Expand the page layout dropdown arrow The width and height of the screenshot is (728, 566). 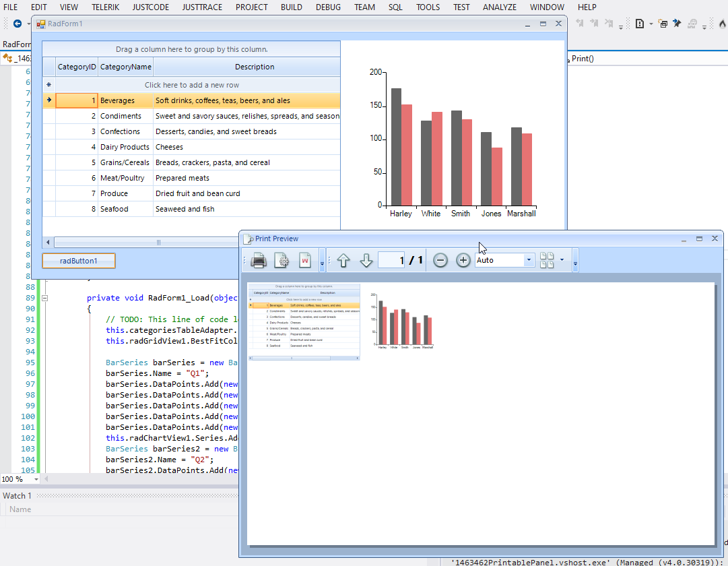[x=562, y=260]
